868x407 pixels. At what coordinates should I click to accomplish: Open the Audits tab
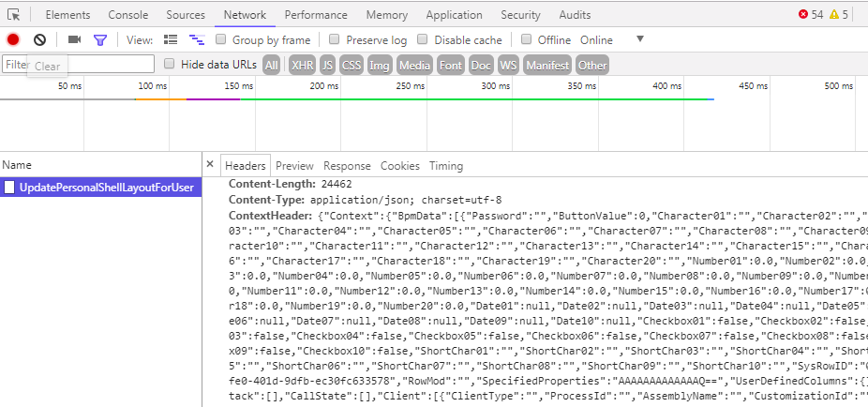(x=575, y=15)
